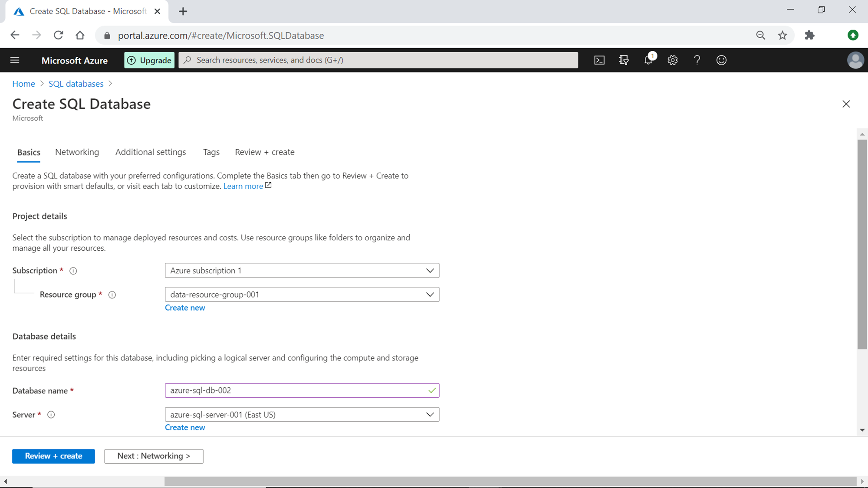Open the help question mark menu
Image resolution: width=868 pixels, height=488 pixels.
click(697, 60)
